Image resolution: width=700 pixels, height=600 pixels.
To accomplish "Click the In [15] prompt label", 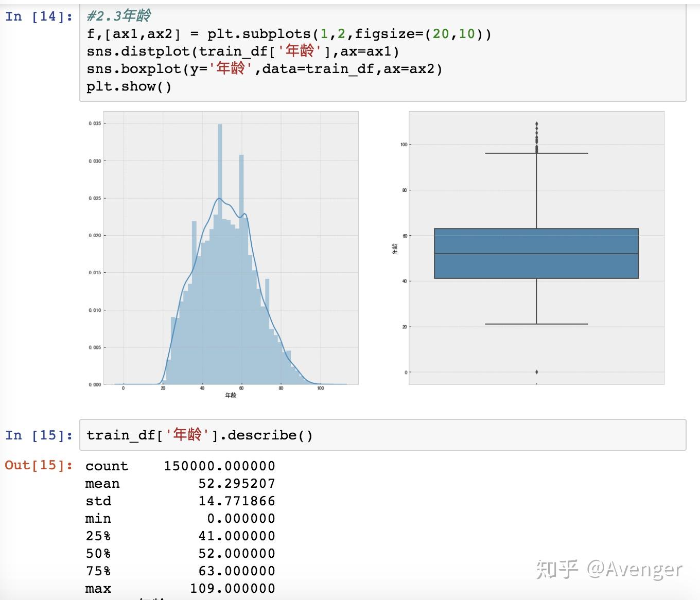I will pos(39,435).
